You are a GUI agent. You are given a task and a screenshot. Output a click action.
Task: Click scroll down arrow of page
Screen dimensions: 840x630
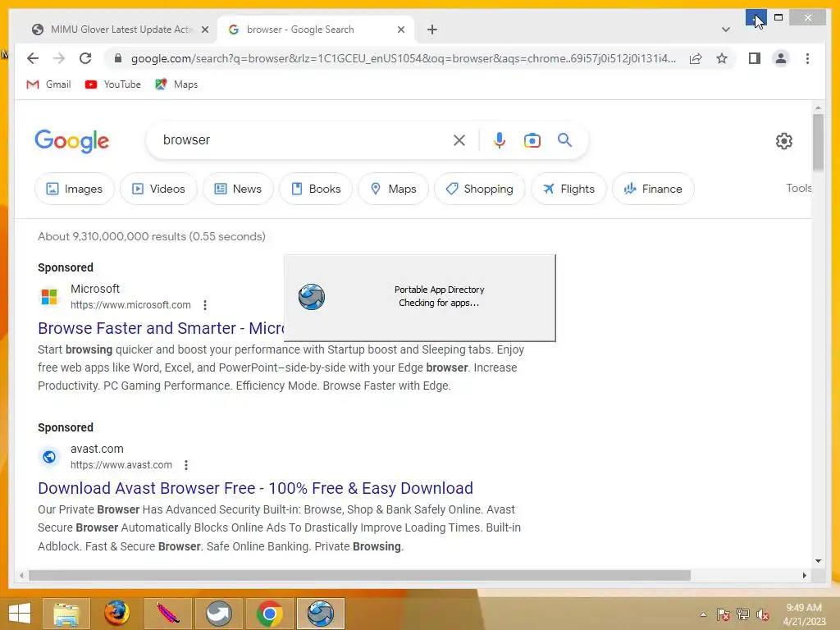tap(818, 561)
